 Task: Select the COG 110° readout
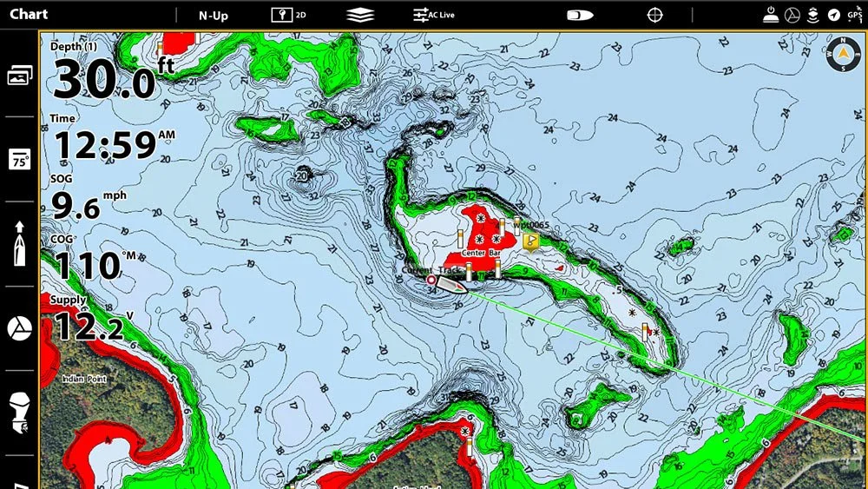94,257
